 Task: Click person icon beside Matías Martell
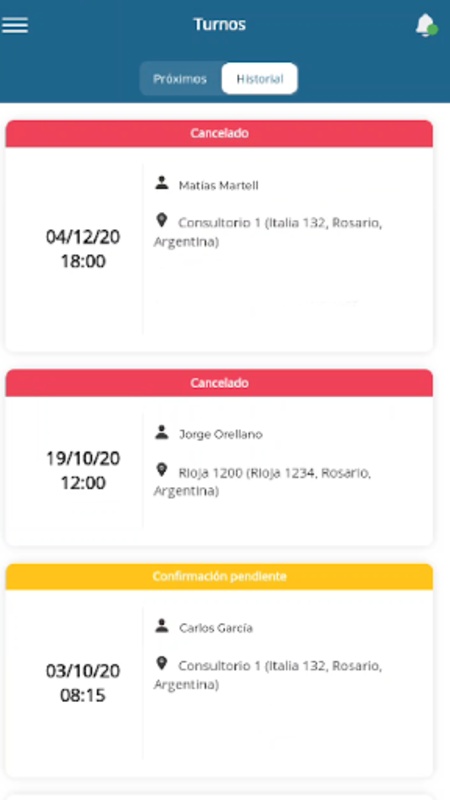point(162,183)
